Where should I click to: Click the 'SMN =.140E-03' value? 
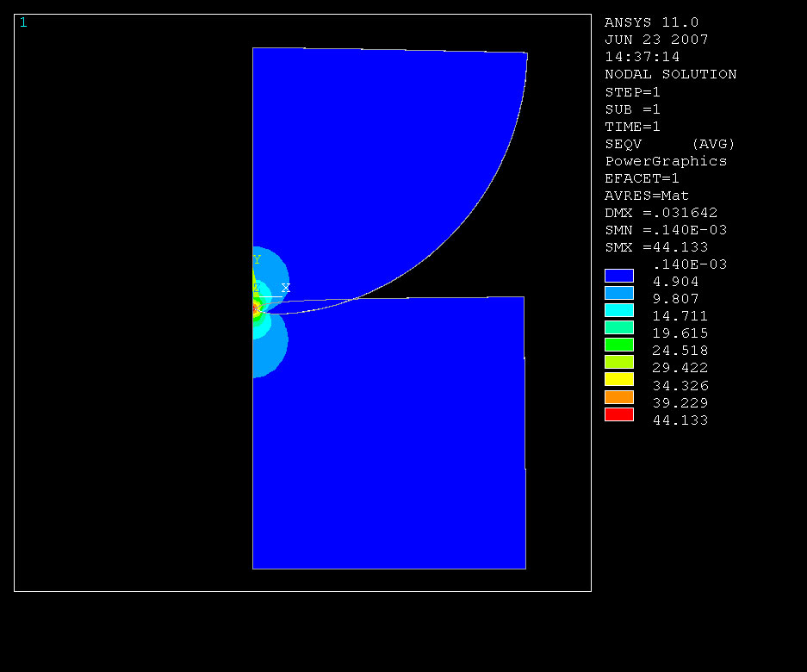point(666,230)
